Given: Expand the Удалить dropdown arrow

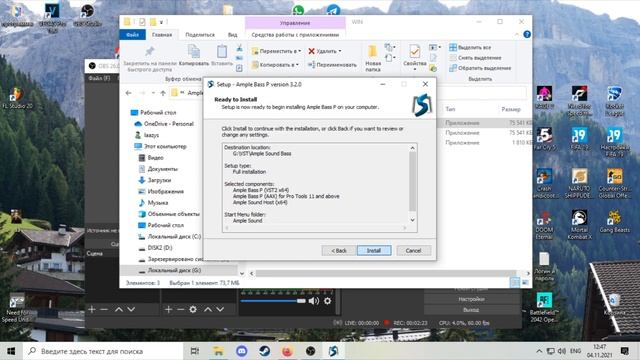Looking at the screenshot, I should (340, 51).
